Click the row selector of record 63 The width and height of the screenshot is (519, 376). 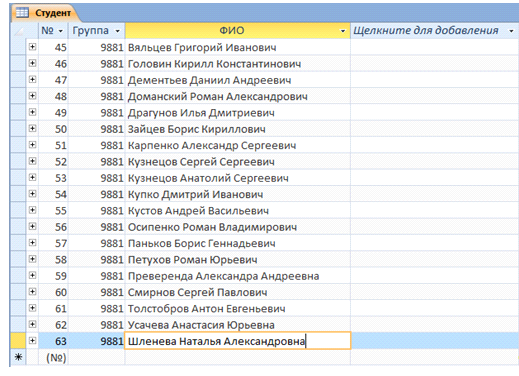18,341
